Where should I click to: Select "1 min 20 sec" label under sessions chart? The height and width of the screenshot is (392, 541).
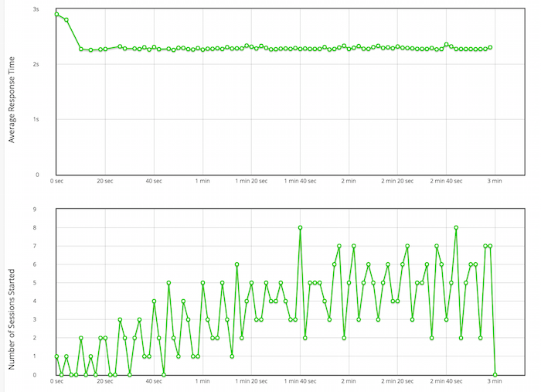251,381
